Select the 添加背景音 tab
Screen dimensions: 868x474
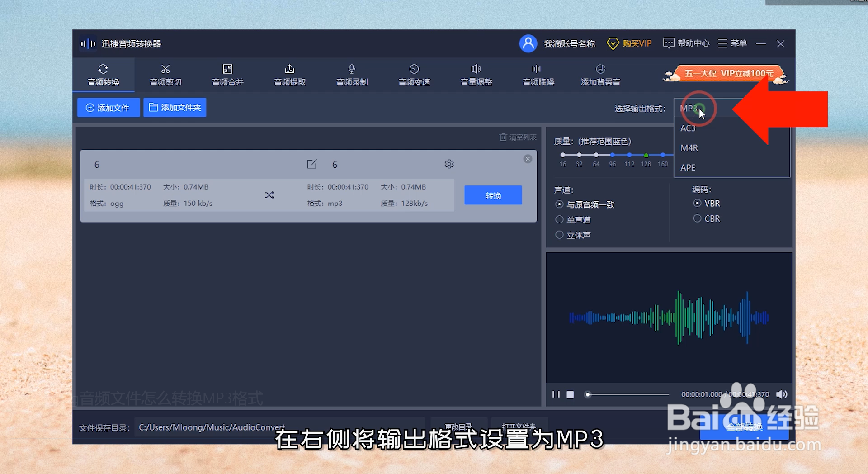click(x=600, y=75)
